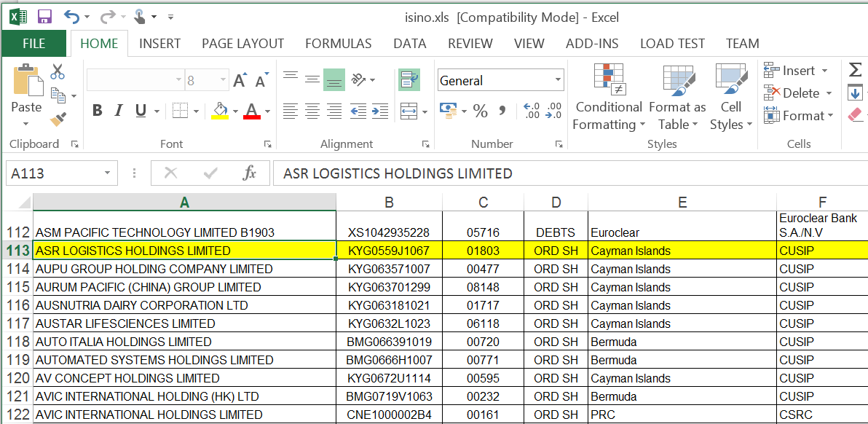Cut selection with scissors icon
868x424 pixels.
pyautogui.click(x=58, y=71)
